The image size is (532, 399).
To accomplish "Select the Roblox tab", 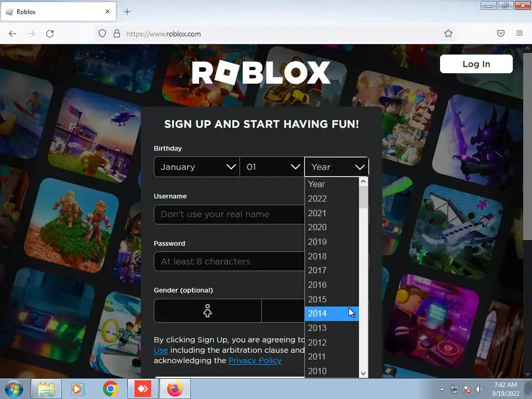I will (x=59, y=11).
